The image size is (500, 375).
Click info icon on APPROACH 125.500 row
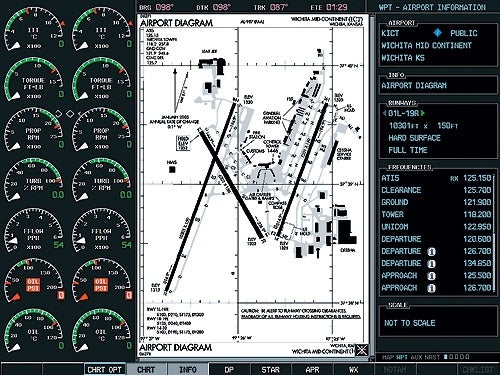(431, 276)
